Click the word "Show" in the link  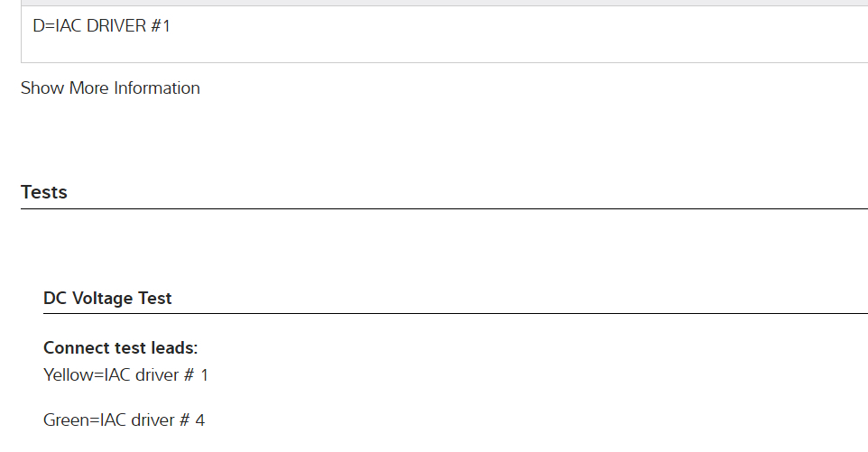coord(42,88)
